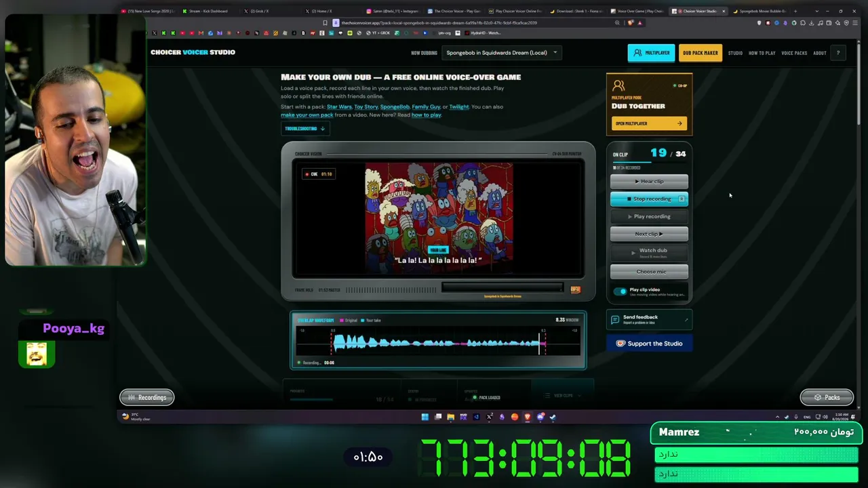Click the bookmark icon in address bar
The width and height of the screenshot is (868, 488).
click(x=325, y=22)
